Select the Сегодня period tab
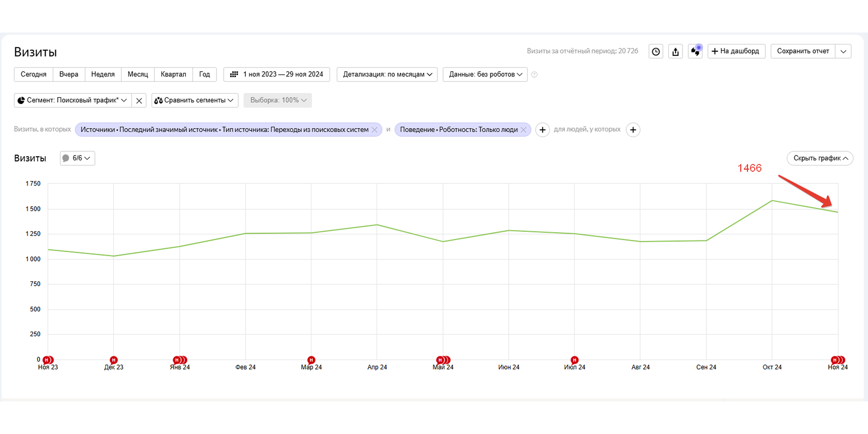The image size is (868, 434). [x=33, y=74]
